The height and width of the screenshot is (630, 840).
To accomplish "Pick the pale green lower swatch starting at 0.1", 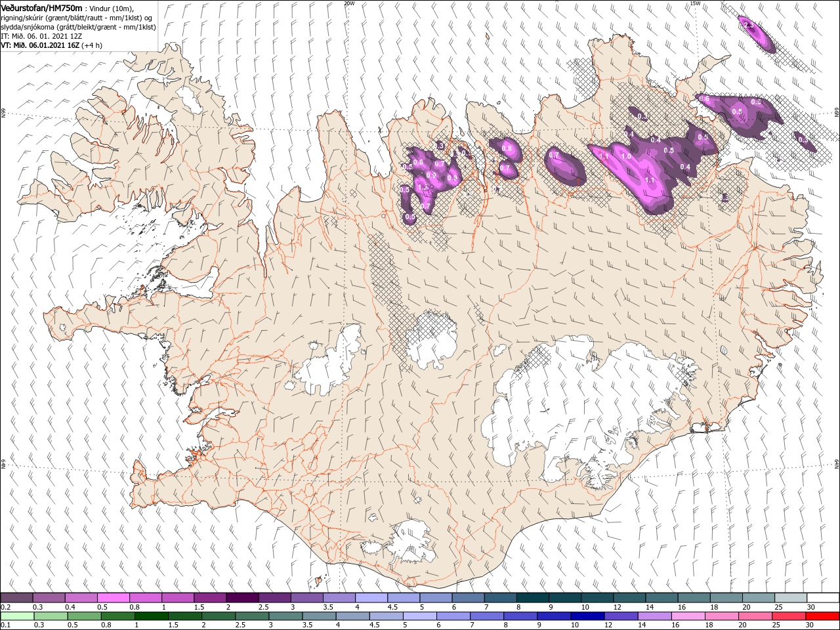I will pyautogui.click(x=17, y=616).
